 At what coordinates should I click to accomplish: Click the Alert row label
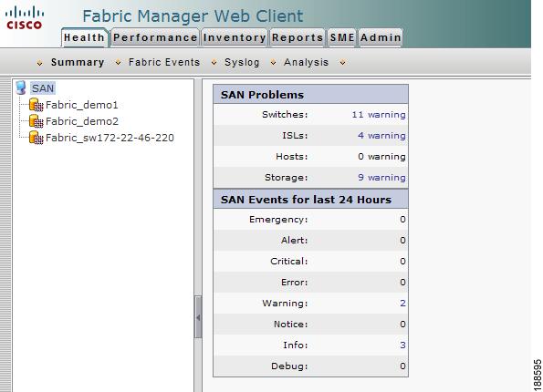point(295,240)
